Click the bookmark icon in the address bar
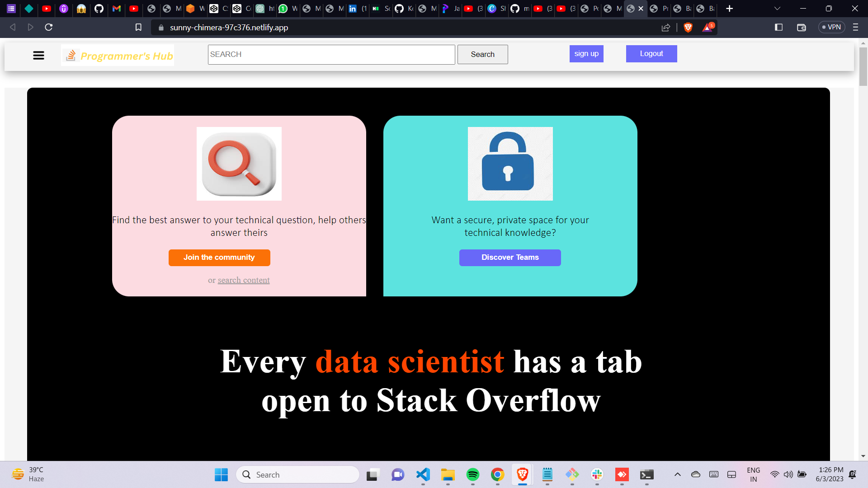This screenshot has height=488, width=868. [138, 27]
